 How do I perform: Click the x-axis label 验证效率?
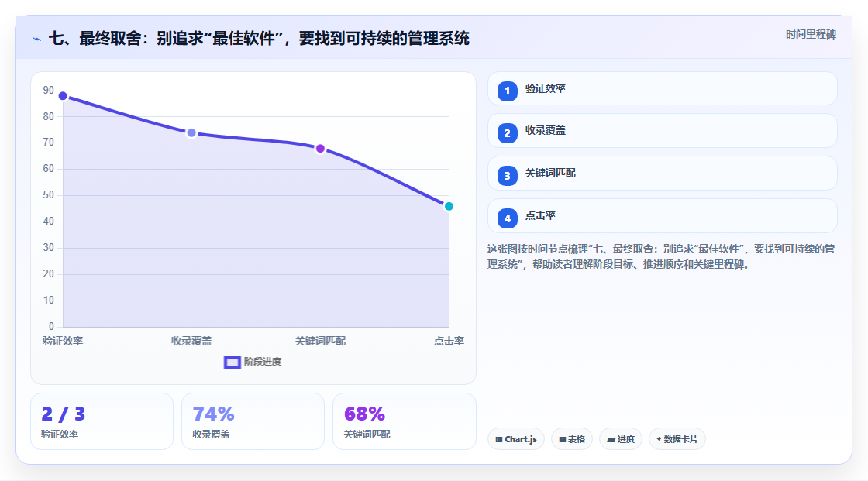[63, 341]
